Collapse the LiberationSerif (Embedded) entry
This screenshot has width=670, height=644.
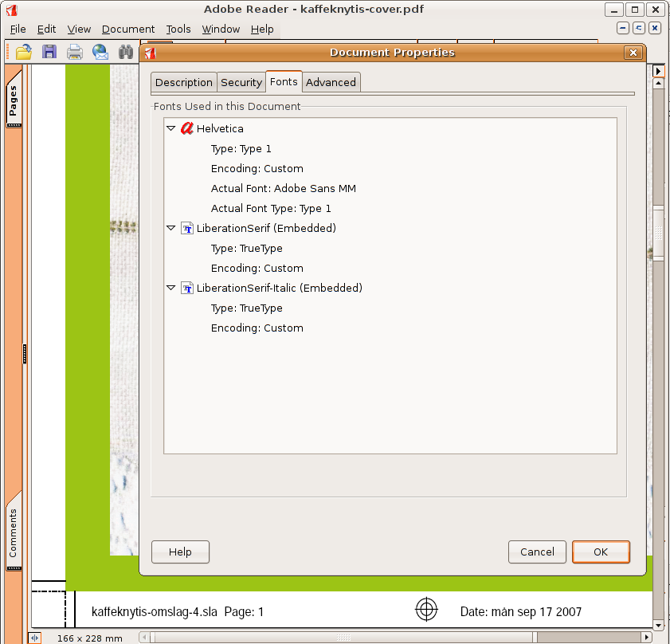[170, 228]
